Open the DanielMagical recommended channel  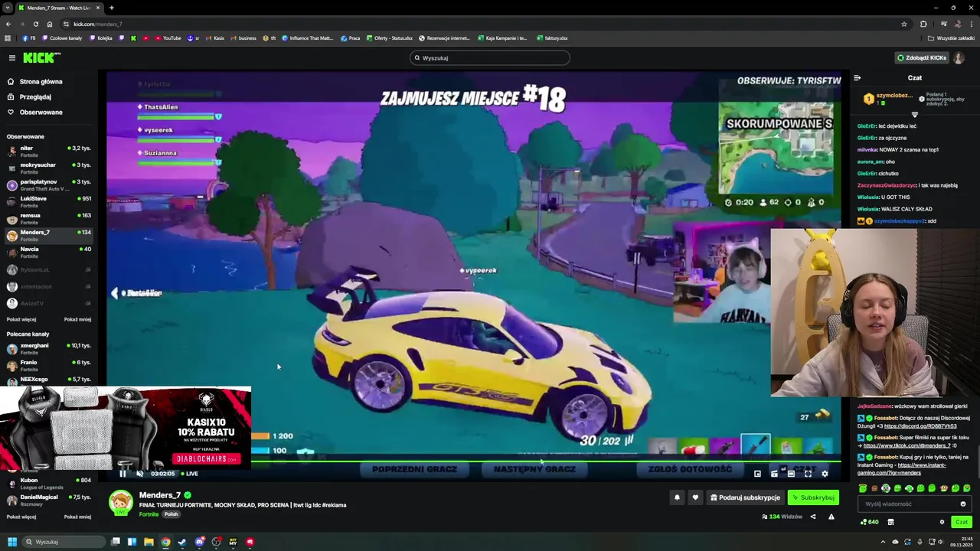click(x=49, y=500)
